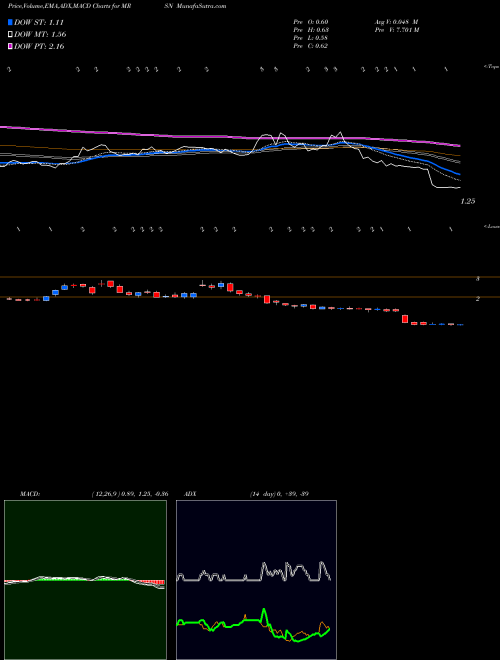Click the MACD '(12,26,9) 0.89, 1.25, -0.36' values
The image size is (500, 660).
click(x=130, y=494)
